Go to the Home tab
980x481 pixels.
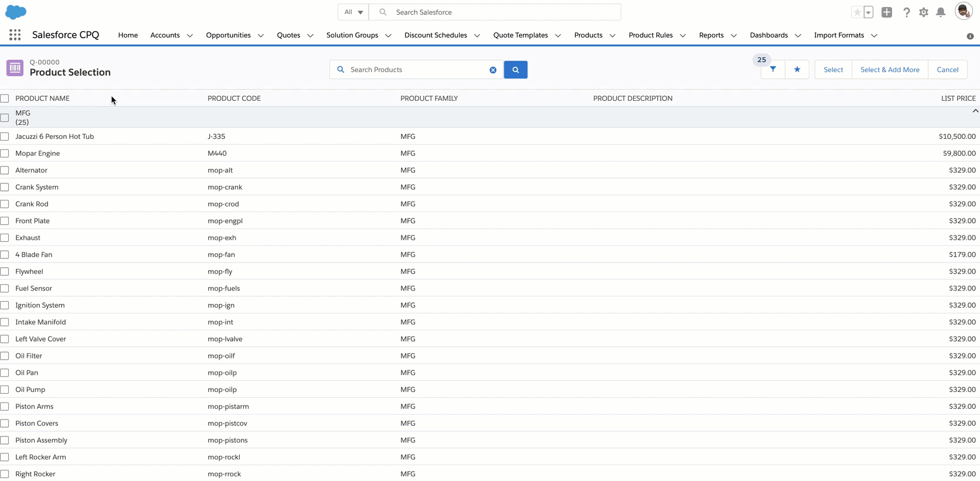click(128, 35)
